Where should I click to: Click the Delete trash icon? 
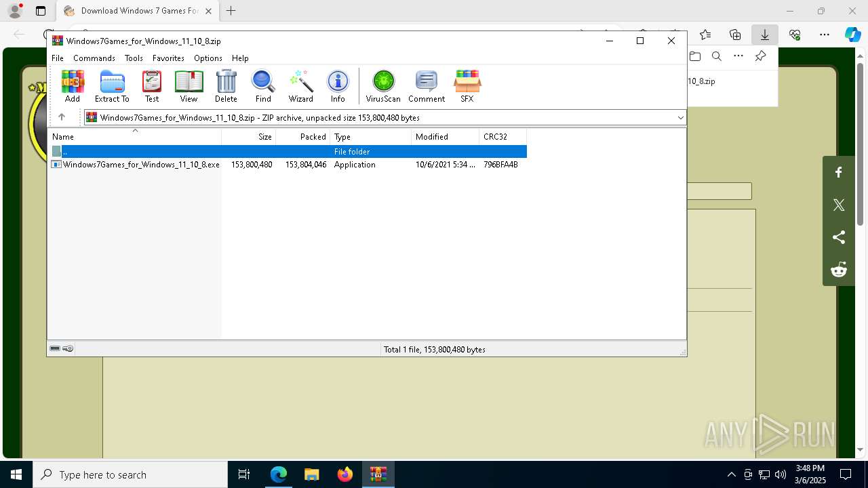tap(226, 86)
